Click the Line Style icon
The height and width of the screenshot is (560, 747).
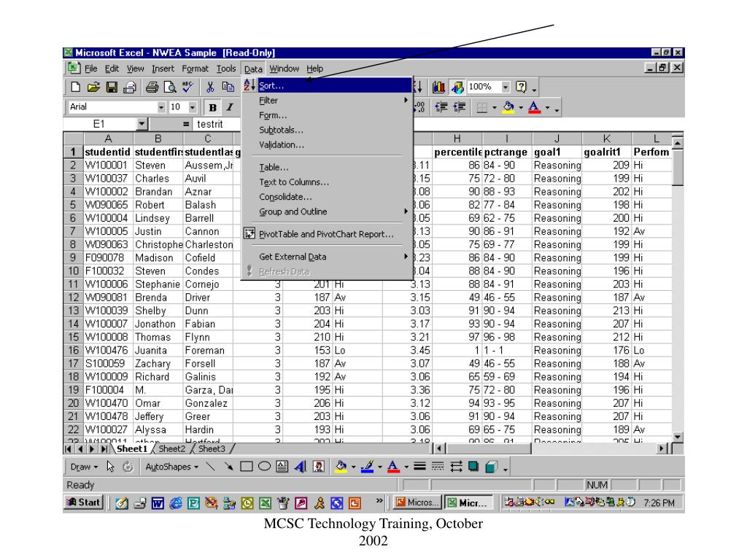tap(419, 467)
